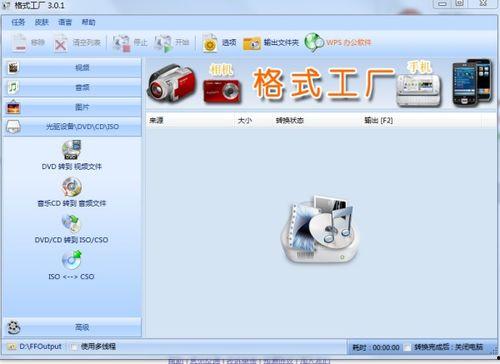Click the 停止 toolbar button
The image size is (500, 364).
click(129, 43)
